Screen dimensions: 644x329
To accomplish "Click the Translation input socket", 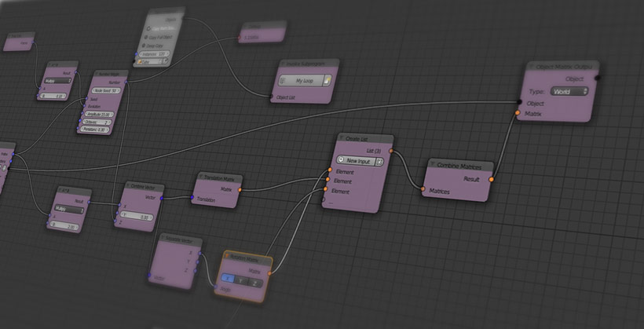I will [x=192, y=198].
